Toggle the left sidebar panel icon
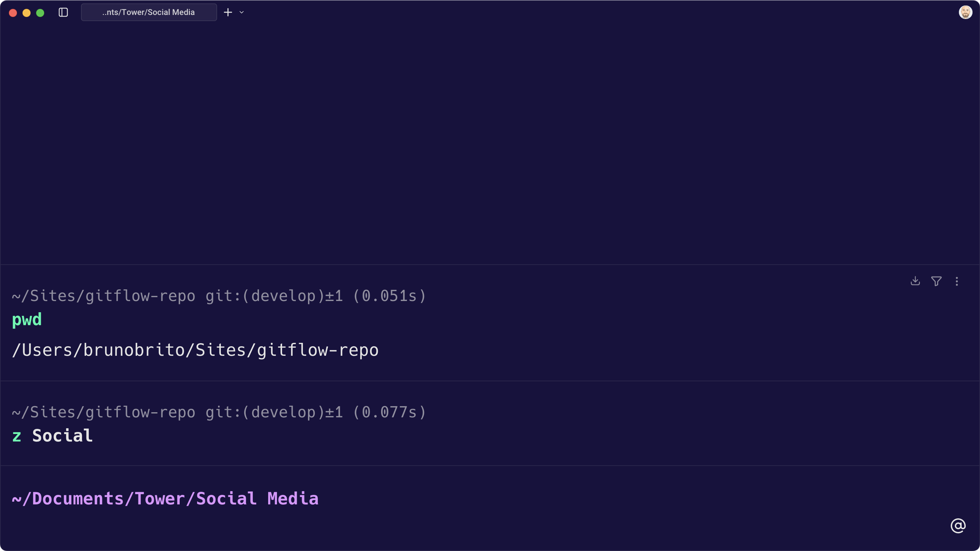Screen dimensions: 980x551 tap(63, 13)
